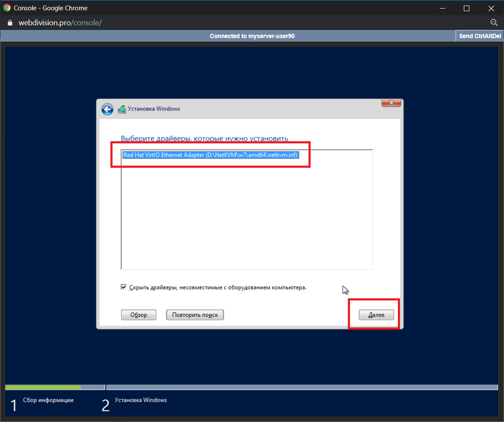The height and width of the screenshot is (422, 504).
Task: Click the blue back arrow in setup dialog
Action: coord(107,109)
